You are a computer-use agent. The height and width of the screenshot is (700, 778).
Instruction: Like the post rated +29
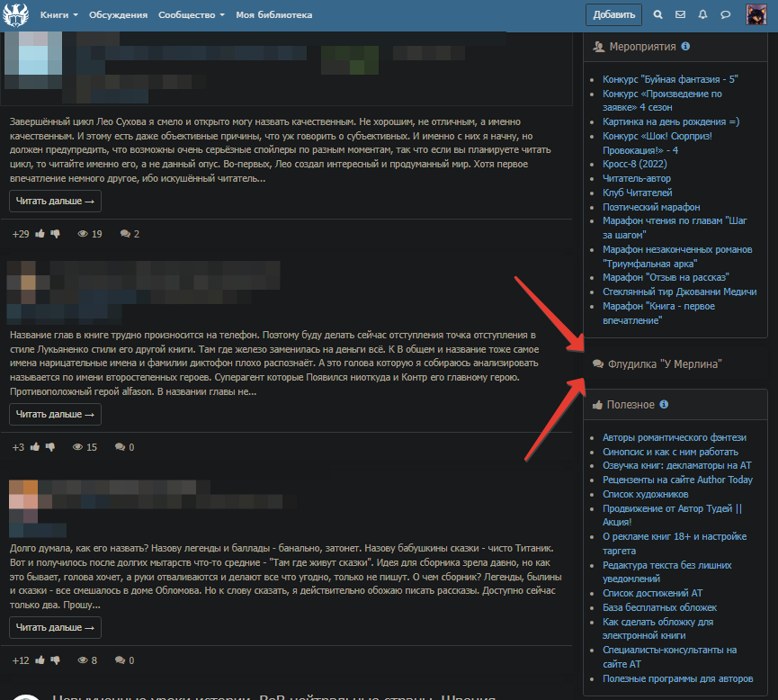(40, 234)
